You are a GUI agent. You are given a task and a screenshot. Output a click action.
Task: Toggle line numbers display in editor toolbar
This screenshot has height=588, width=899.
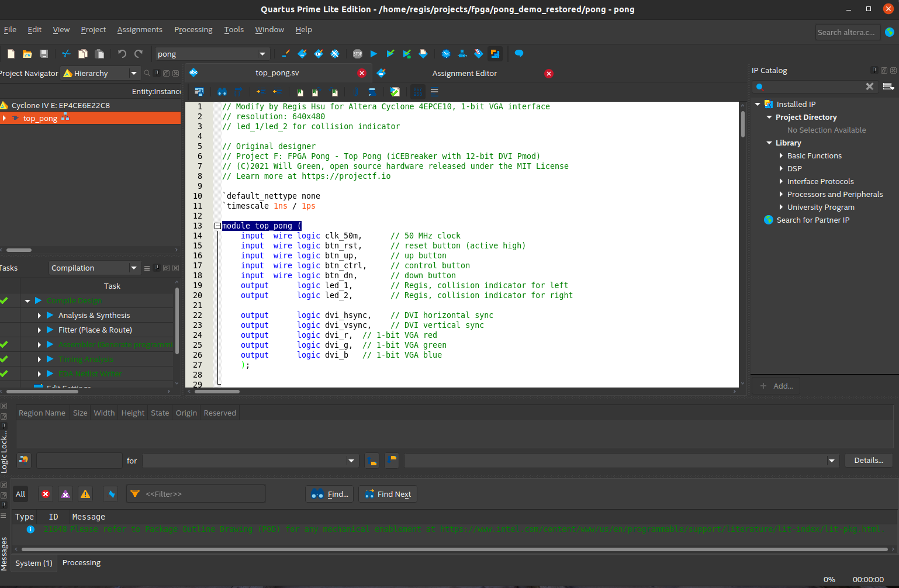pos(417,92)
